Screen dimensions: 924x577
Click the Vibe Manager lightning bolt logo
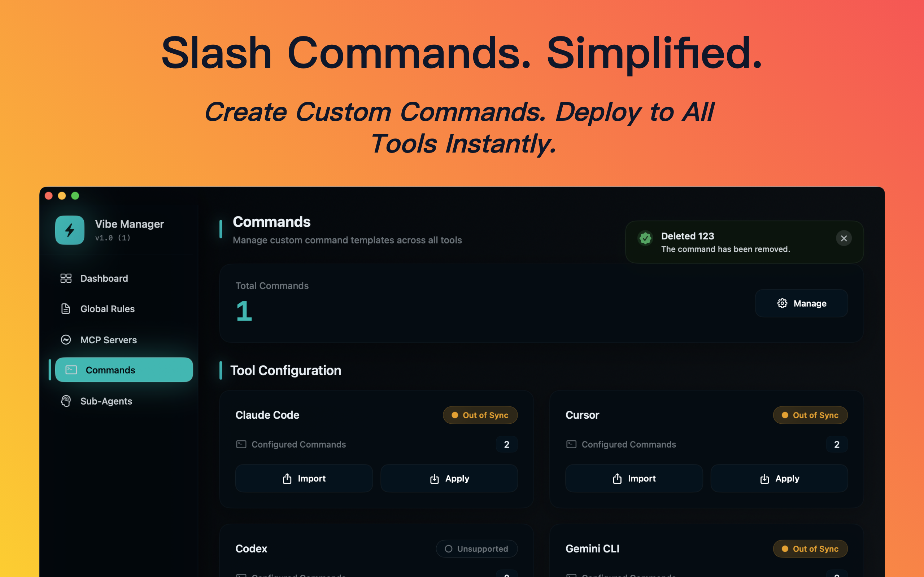[70, 230]
